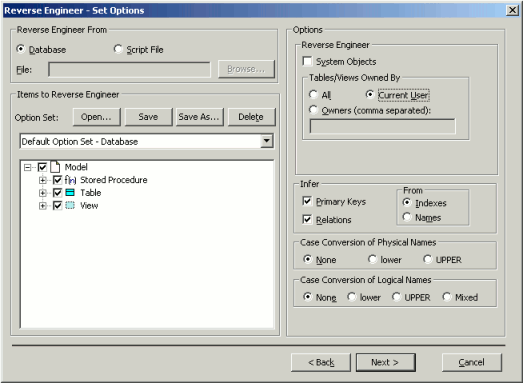This screenshot has height=383, width=523.
Task: Click the Open... option set button
Action: [96, 117]
